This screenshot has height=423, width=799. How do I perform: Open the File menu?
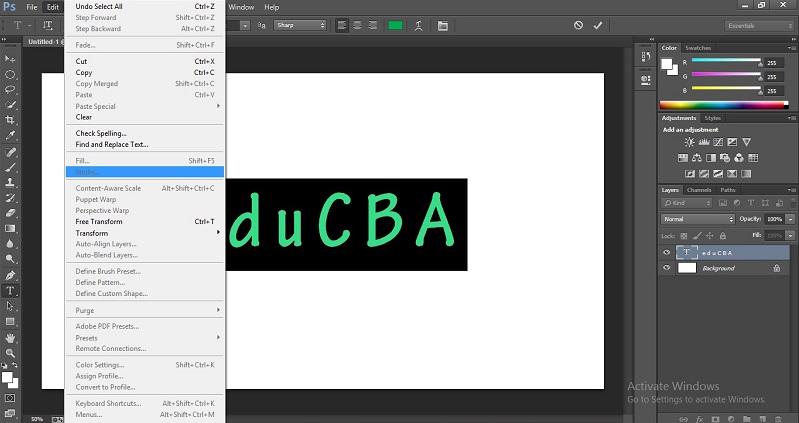(x=32, y=7)
